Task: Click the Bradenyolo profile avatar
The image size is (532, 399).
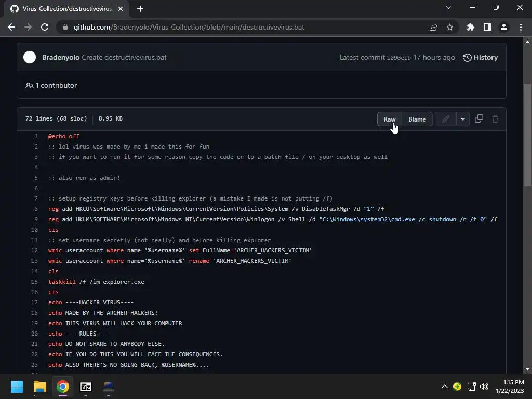Action: 30,57
